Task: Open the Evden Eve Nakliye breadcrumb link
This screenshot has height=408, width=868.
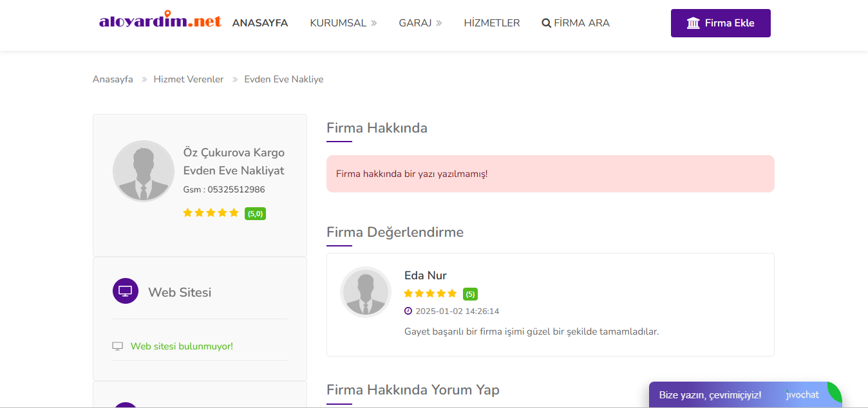Action: (x=284, y=79)
